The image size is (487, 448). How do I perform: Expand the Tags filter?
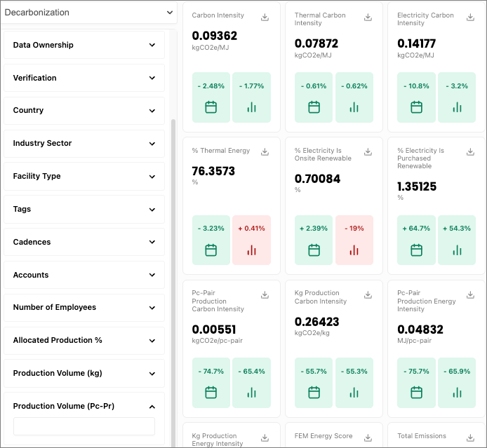pyautogui.click(x=84, y=209)
